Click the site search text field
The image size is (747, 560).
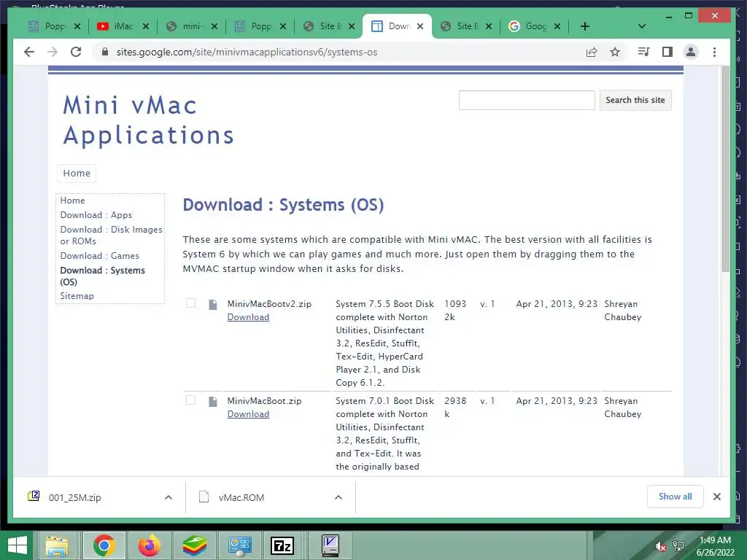pyautogui.click(x=527, y=100)
